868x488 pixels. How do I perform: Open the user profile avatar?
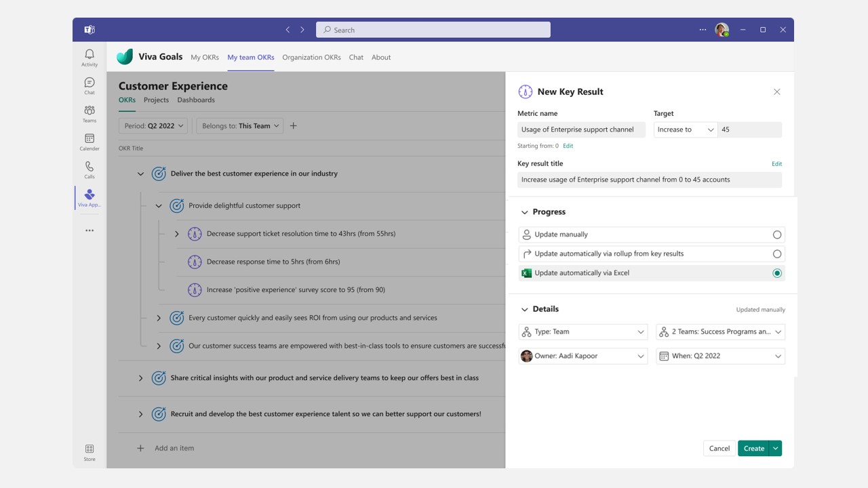(722, 30)
